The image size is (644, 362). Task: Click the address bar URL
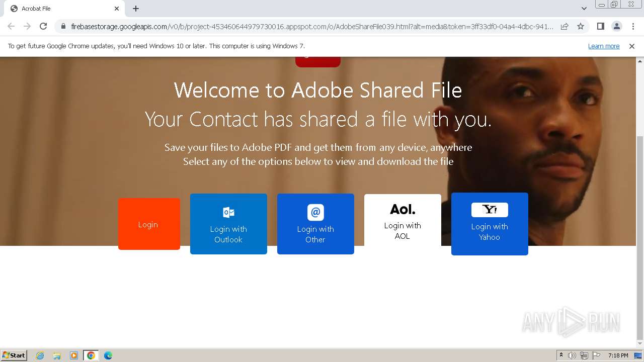pos(312,26)
